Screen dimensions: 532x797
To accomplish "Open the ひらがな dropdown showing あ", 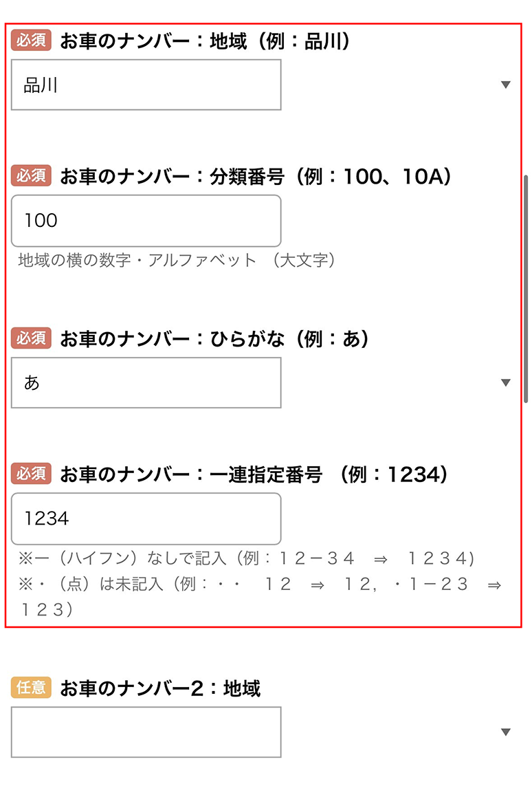I will coord(146,383).
